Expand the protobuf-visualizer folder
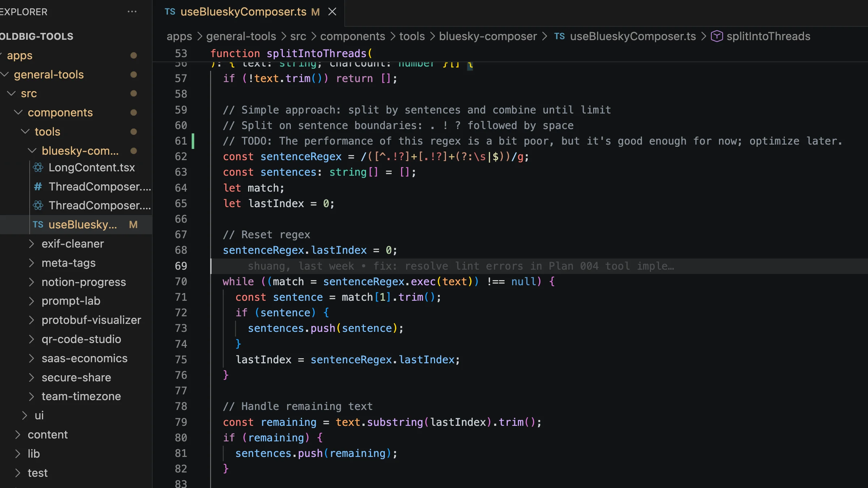 tap(31, 320)
